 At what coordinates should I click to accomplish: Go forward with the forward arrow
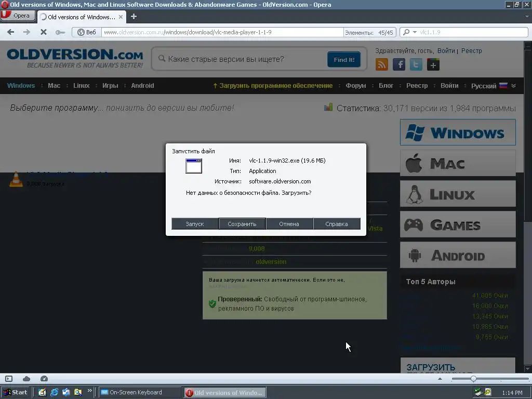(26, 32)
